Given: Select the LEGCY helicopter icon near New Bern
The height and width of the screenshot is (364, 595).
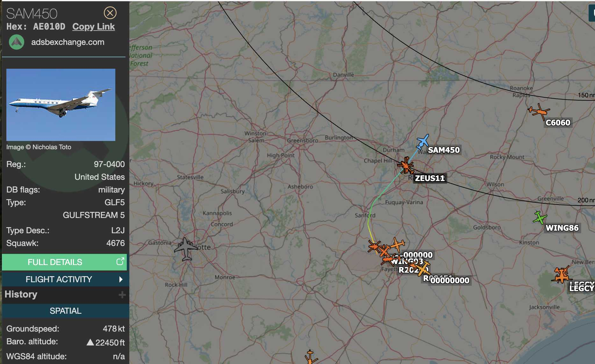Looking at the screenshot, I should tap(561, 275).
